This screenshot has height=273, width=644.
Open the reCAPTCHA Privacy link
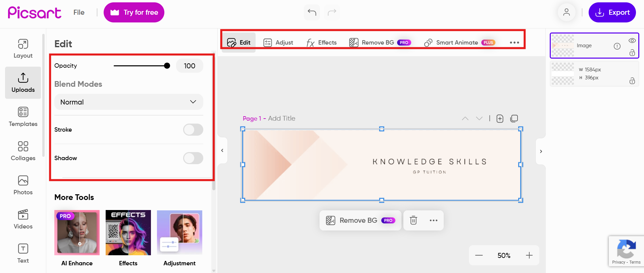coord(619,262)
